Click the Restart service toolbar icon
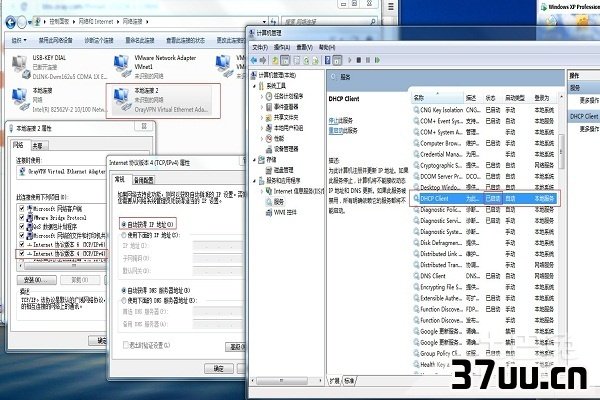 (377, 60)
